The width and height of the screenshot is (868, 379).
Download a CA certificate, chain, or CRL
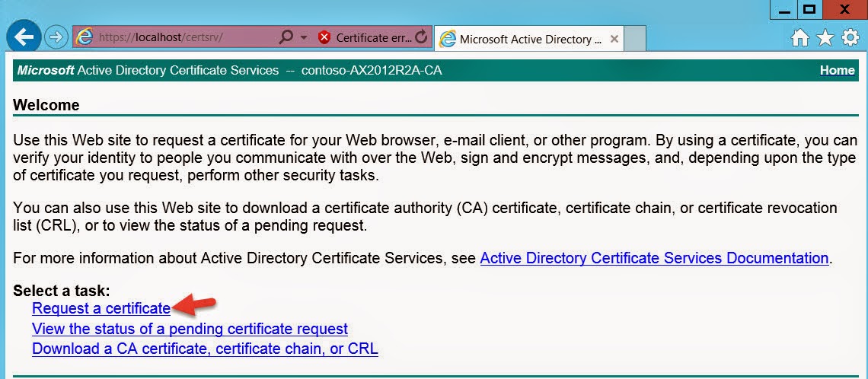click(x=205, y=349)
